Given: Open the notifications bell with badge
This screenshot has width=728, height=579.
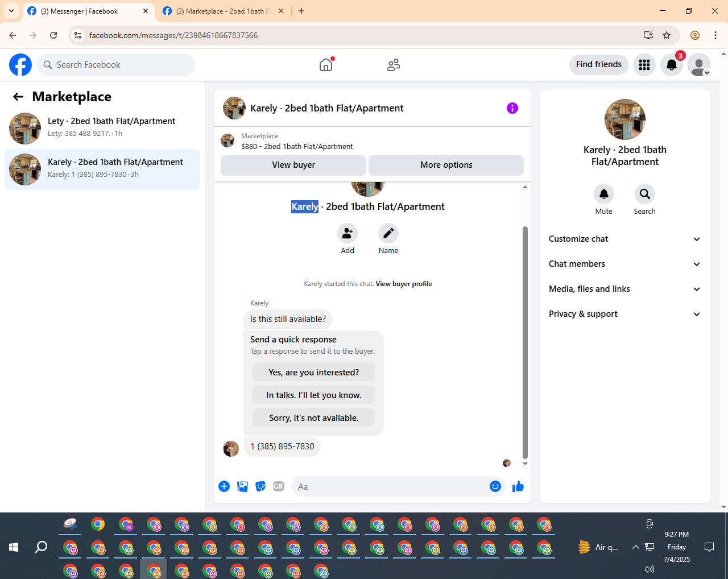Looking at the screenshot, I should (672, 65).
